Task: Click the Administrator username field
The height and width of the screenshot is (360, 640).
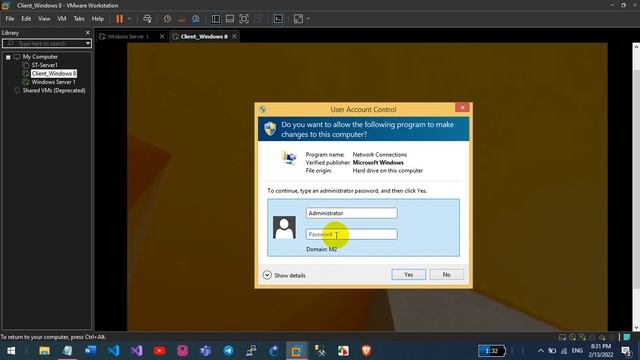Action: [351, 213]
